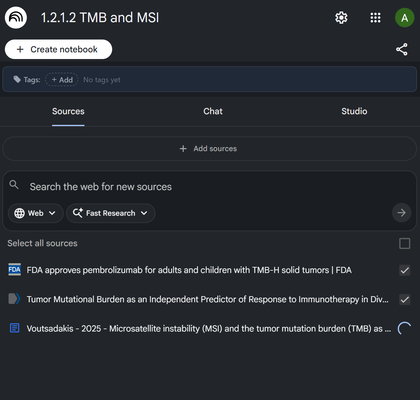Click the loading spinner for Voutsadakis source
The image size is (420, 400).
404,328
